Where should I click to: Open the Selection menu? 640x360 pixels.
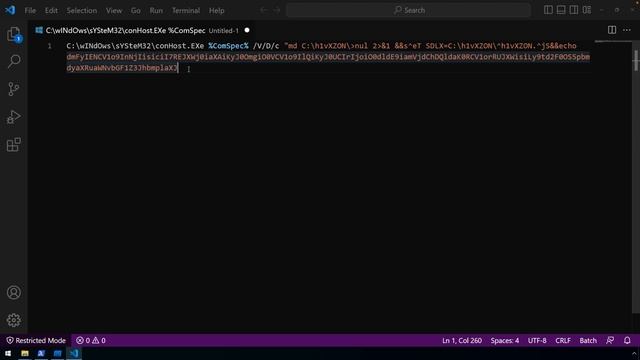tap(82, 11)
